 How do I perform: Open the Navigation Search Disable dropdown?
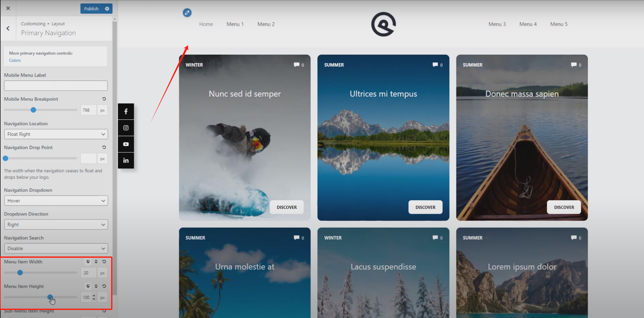(56, 248)
